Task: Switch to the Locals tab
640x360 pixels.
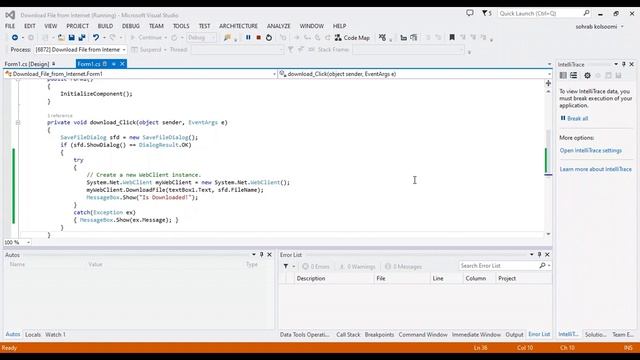Action: [x=33, y=334]
